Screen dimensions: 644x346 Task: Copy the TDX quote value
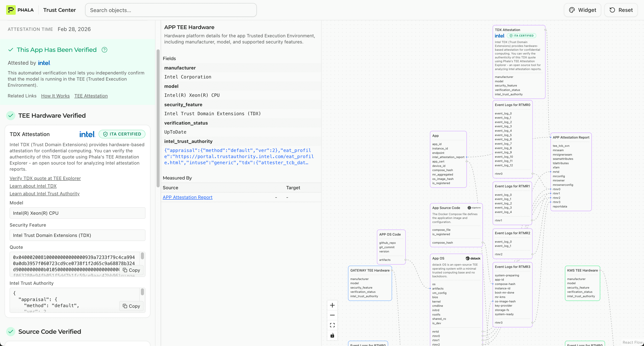(x=131, y=270)
